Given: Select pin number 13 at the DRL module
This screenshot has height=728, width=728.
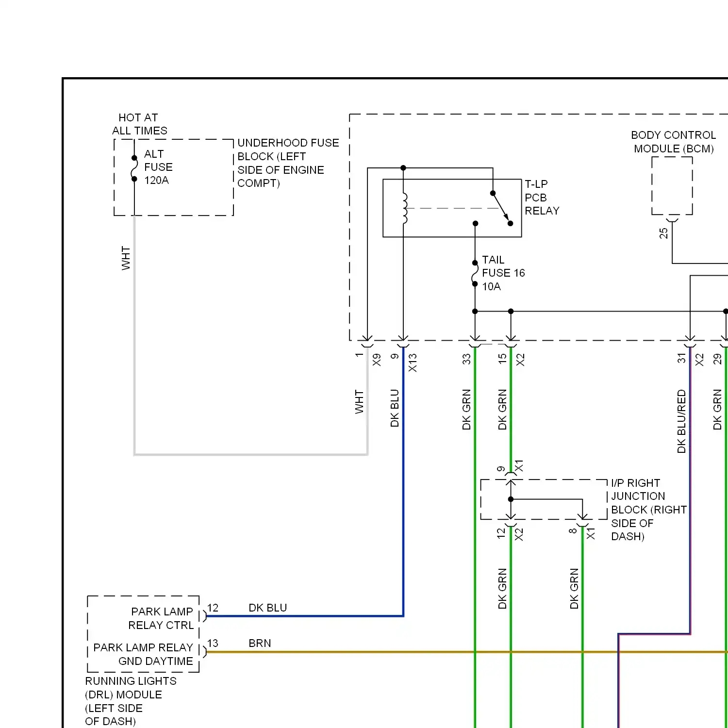Looking at the screenshot, I should tap(213, 643).
